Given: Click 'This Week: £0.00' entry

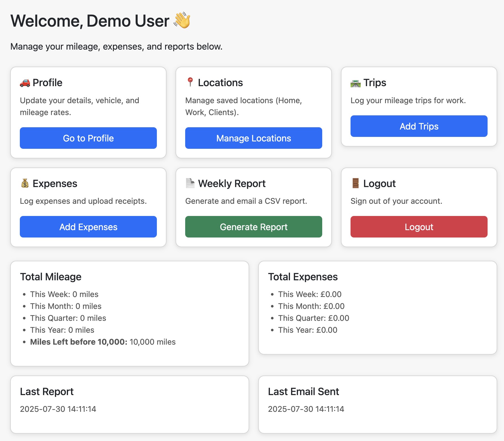Looking at the screenshot, I should 310,294.
